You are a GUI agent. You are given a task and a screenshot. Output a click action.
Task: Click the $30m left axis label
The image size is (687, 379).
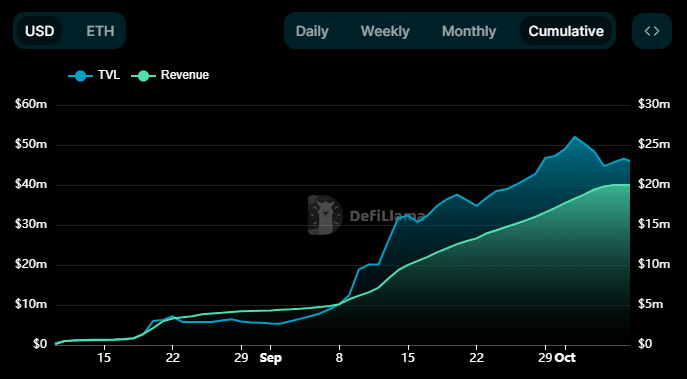[31, 225]
